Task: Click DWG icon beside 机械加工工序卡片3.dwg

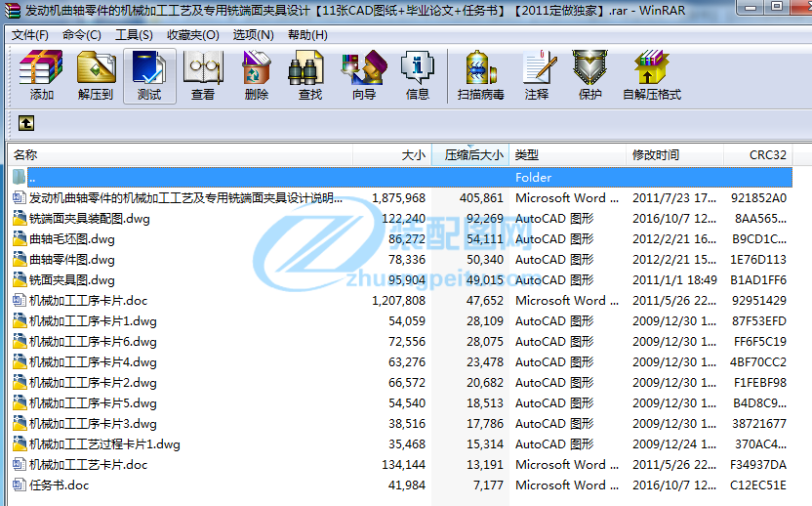Action: pos(20,423)
